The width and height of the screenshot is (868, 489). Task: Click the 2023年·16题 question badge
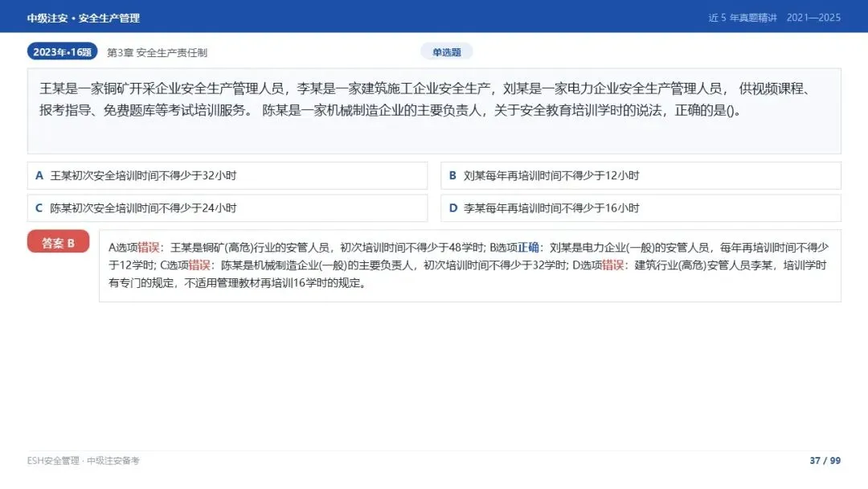point(62,51)
